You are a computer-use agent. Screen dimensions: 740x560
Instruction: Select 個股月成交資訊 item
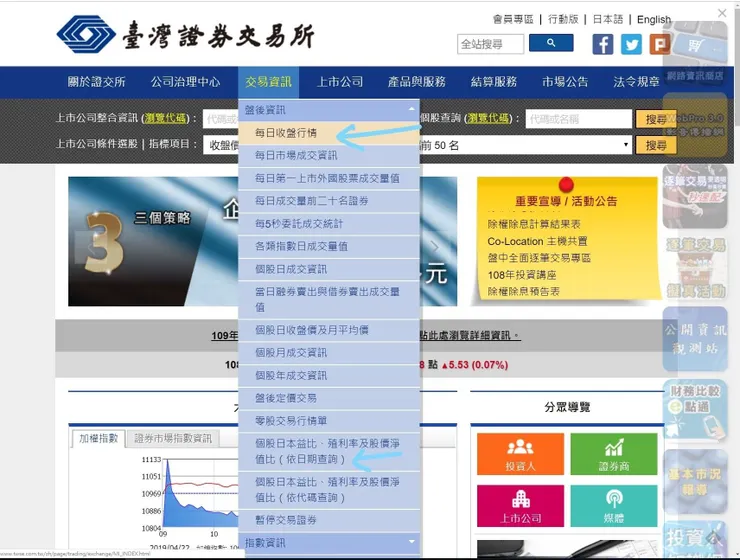[x=329, y=353]
